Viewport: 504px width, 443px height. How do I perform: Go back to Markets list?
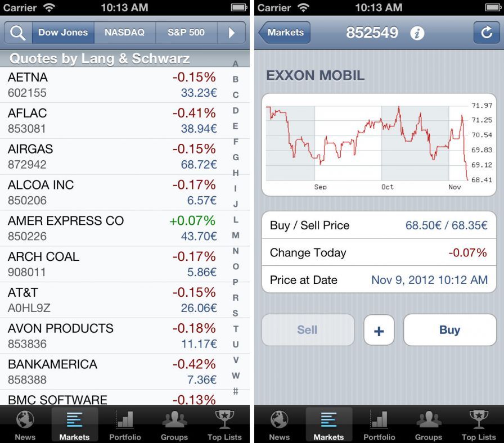point(284,33)
